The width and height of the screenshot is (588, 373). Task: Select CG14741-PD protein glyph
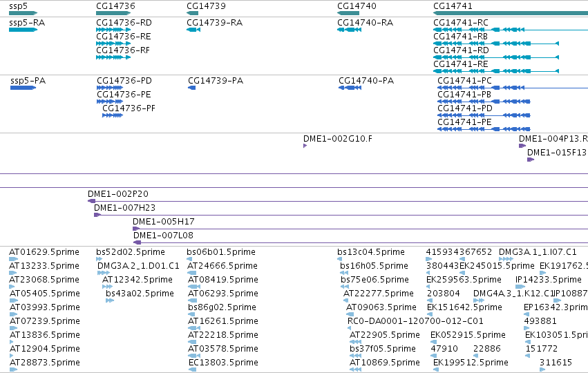pos(484,115)
